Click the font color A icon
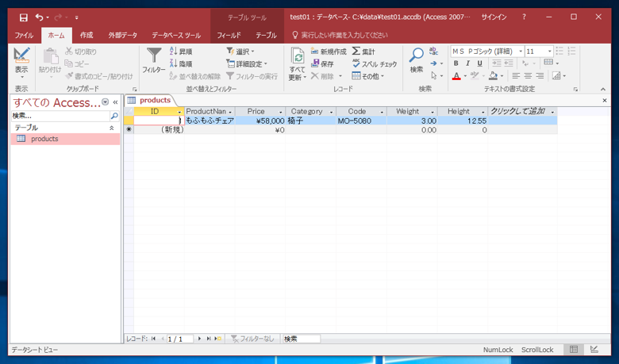The height and width of the screenshot is (364, 619). (x=456, y=75)
